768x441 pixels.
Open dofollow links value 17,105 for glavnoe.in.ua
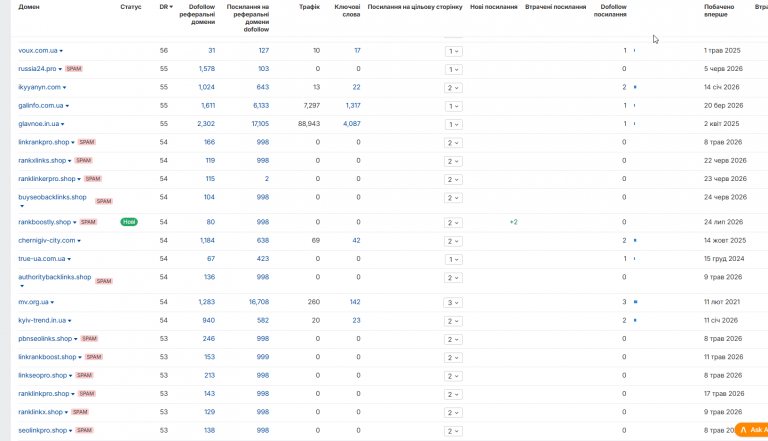point(260,124)
